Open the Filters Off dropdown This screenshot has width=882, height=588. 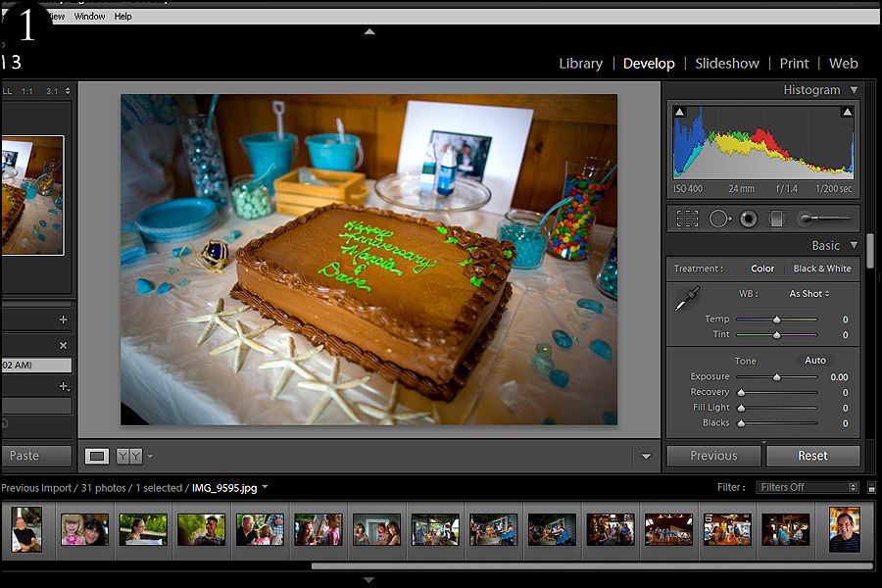tap(808, 487)
